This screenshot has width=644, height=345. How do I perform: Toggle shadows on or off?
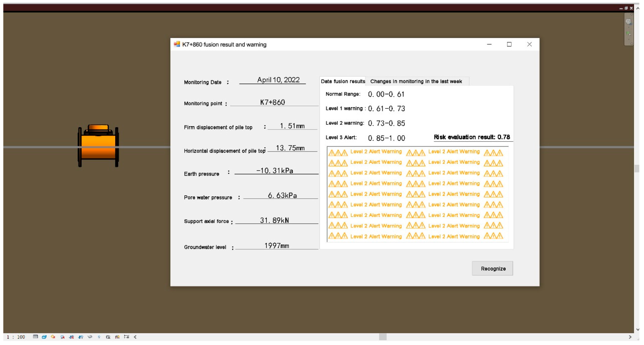coord(63,337)
